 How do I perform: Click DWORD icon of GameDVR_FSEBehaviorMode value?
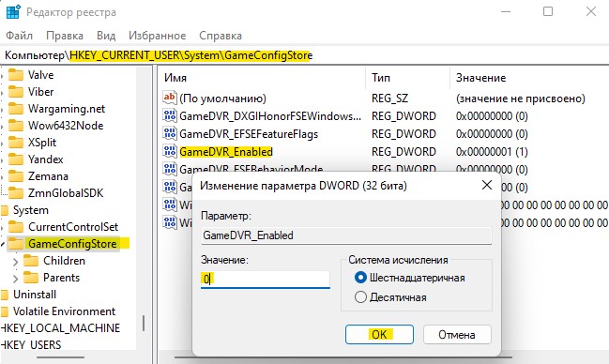[x=170, y=169]
